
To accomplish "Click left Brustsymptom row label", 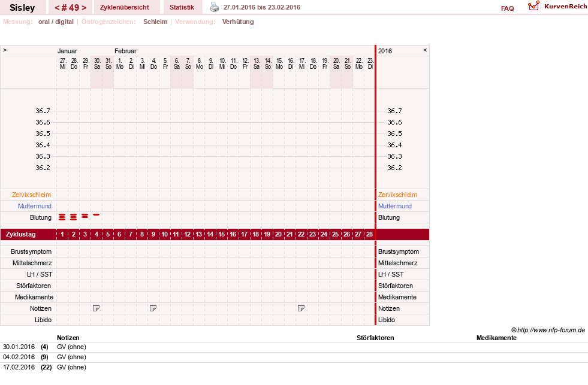I will pos(31,251).
